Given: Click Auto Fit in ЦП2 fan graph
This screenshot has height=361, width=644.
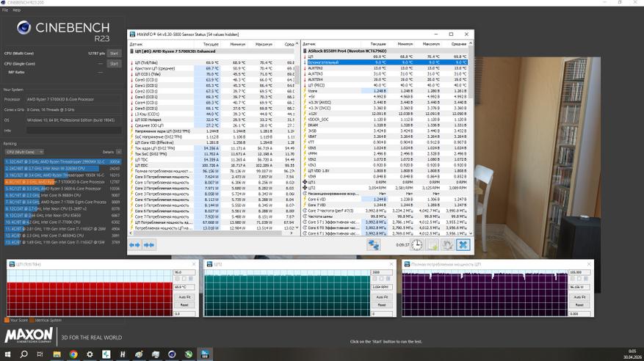Looking at the screenshot, I should [x=382, y=297].
